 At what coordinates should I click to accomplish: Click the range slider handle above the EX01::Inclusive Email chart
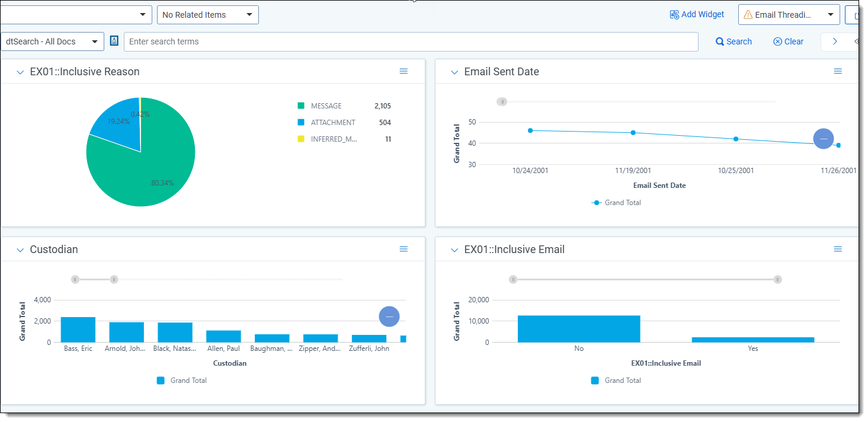[513, 279]
